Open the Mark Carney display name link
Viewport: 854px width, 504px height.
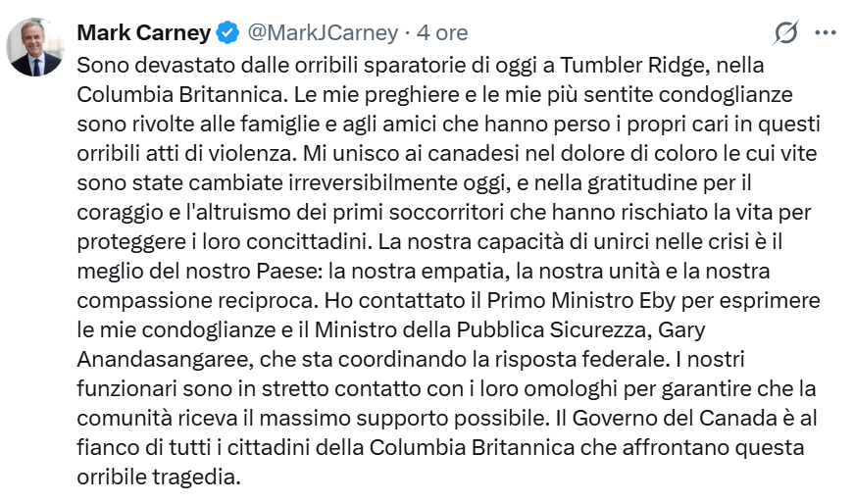click(x=143, y=33)
